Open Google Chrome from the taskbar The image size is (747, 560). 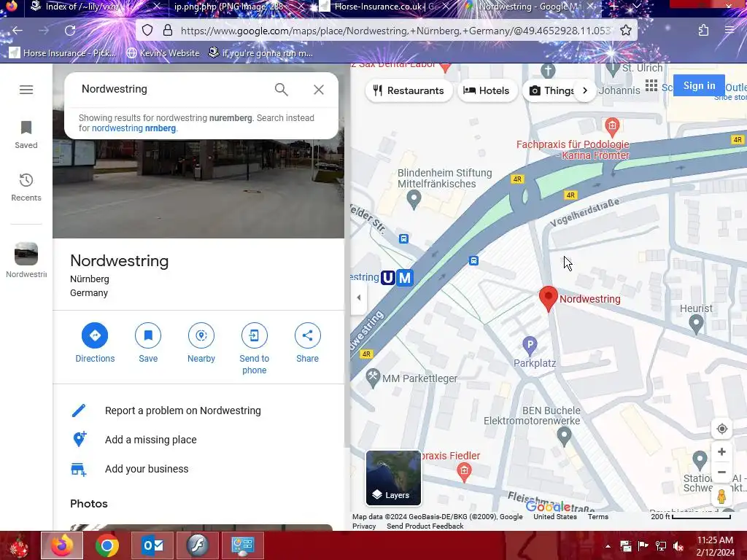pos(107,545)
